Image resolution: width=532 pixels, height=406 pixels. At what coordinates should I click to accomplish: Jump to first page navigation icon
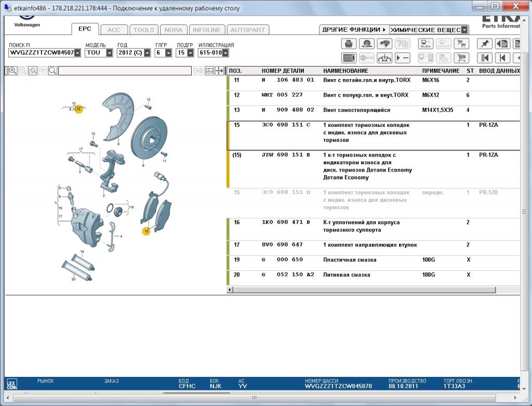point(485,58)
